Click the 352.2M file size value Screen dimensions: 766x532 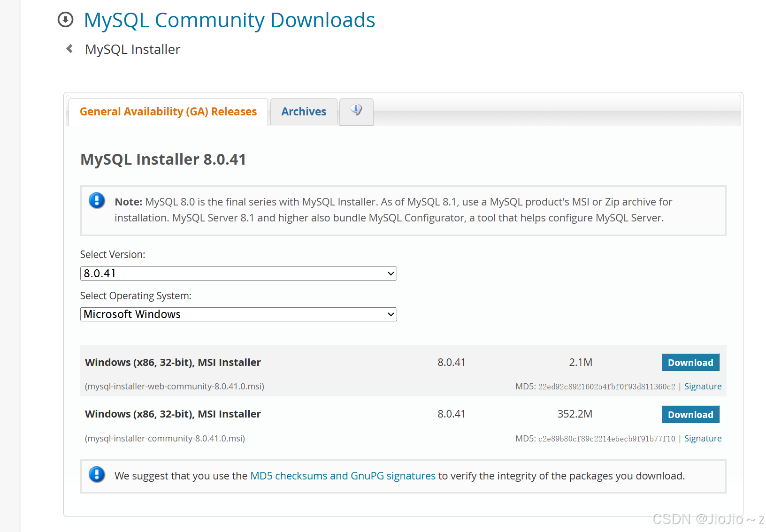574,414
